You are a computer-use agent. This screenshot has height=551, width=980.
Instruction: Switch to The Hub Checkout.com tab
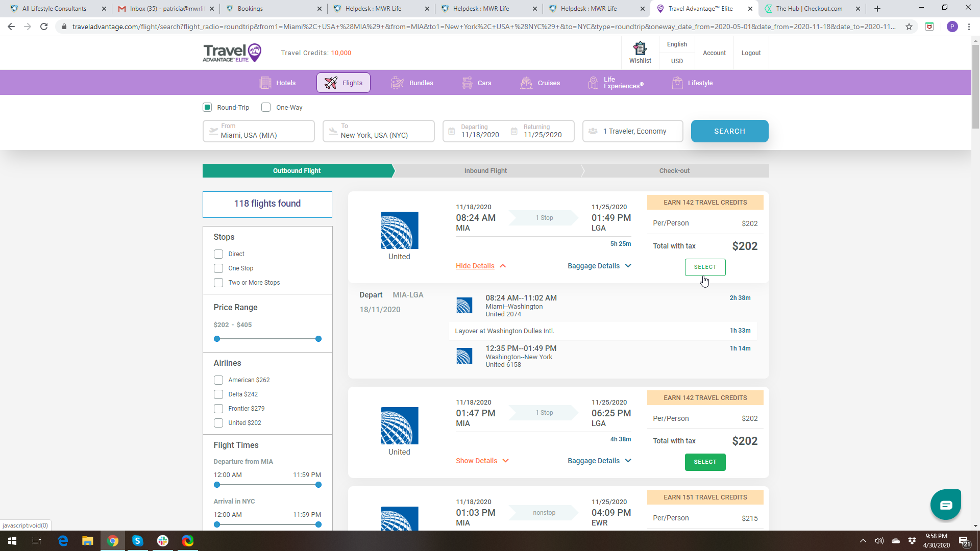click(808, 9)
